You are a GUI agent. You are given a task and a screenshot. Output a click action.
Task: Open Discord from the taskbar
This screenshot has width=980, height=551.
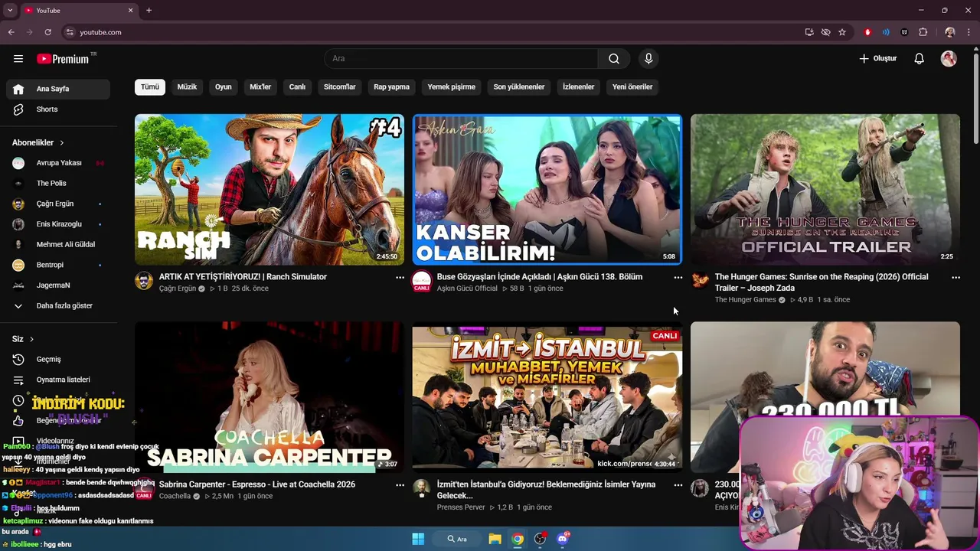coord(563,539)
